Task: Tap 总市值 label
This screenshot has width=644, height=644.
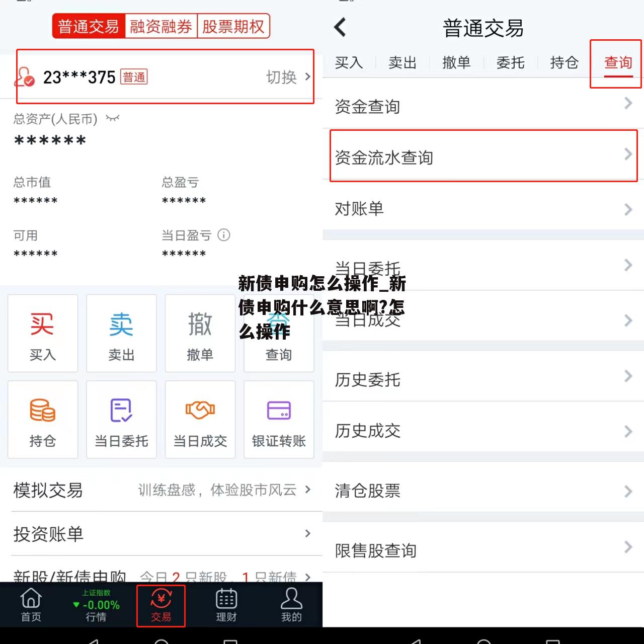Action: (x=32, y=182)
